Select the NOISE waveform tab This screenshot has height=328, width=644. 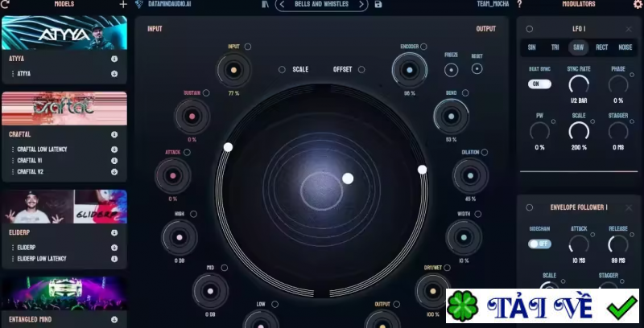625,47
